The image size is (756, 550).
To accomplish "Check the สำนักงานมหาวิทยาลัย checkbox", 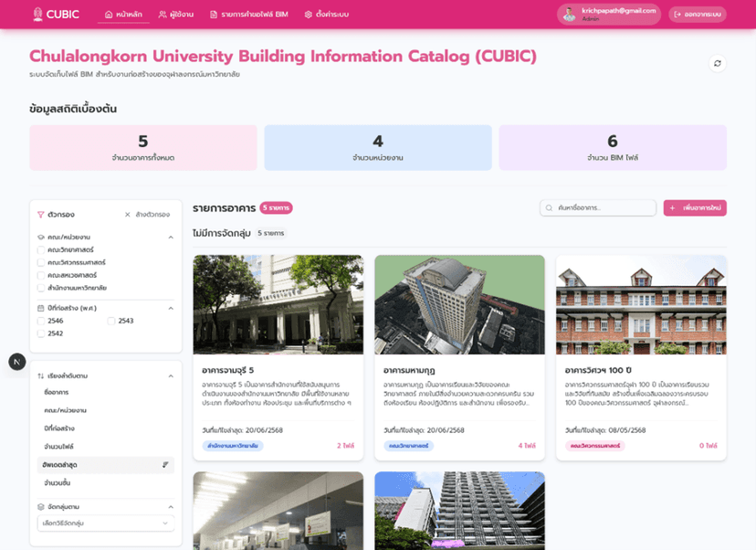I will 41,288.
